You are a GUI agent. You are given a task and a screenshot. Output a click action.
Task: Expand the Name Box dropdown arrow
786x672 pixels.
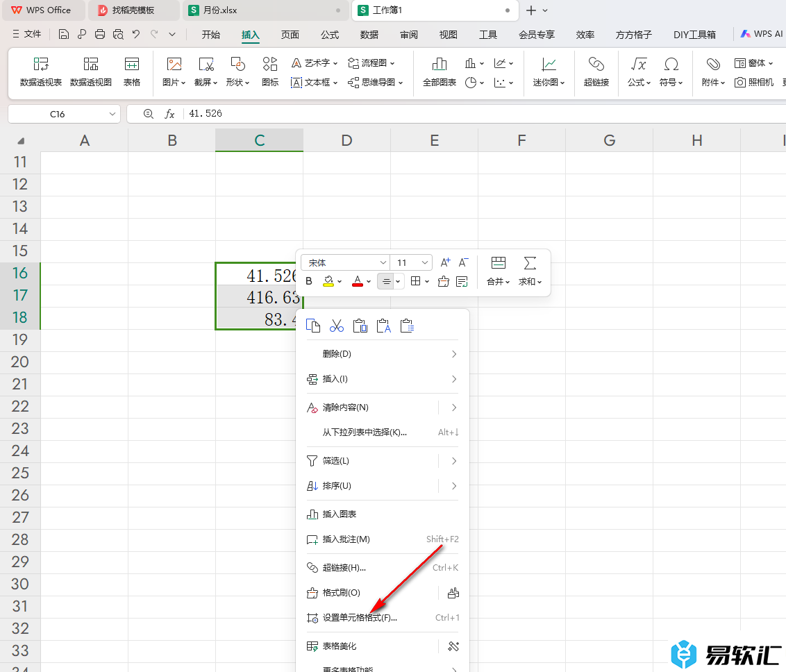112,114
